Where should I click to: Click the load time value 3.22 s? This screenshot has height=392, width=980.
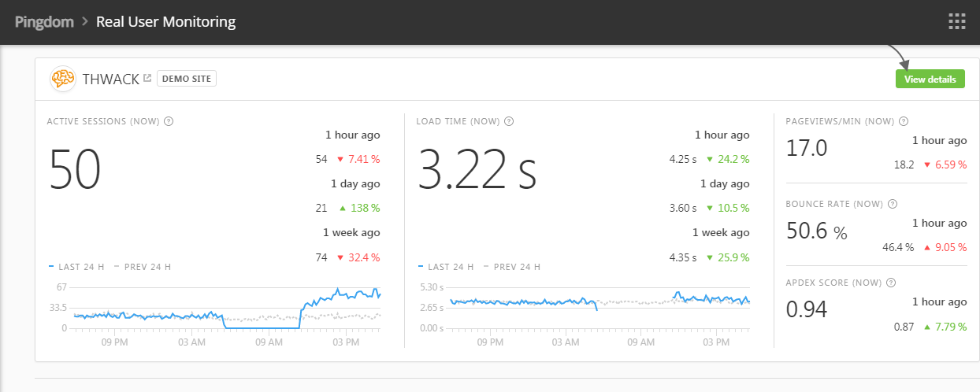(477, 169)
